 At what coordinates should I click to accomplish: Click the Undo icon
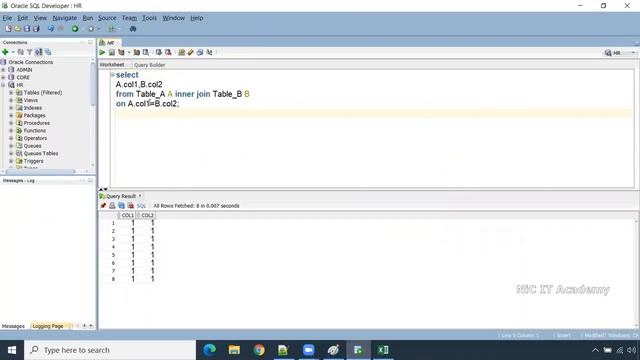tap(51, 29)
